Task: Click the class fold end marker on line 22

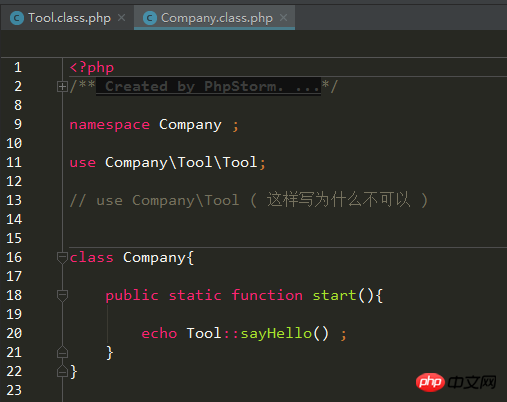Action: coord(62,371)
